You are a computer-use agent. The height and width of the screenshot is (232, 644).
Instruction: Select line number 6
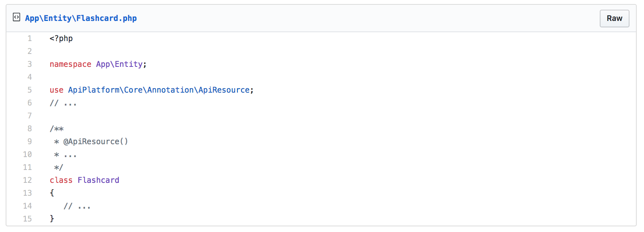pos(29,103)
